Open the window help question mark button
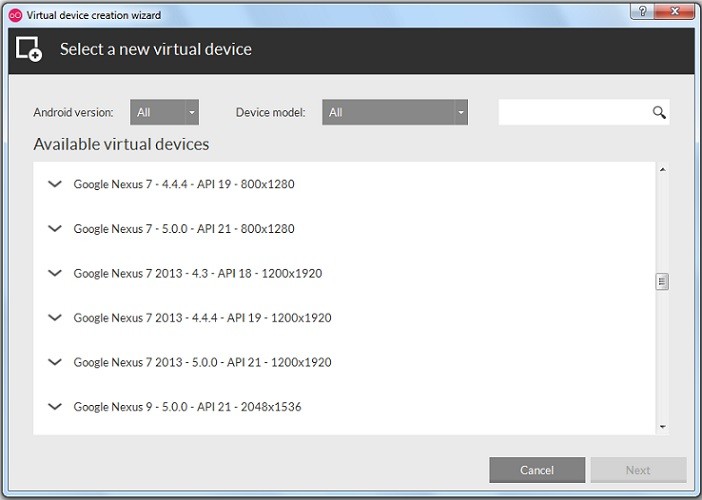Screen dimensions: 702x500 coord(642,11)
